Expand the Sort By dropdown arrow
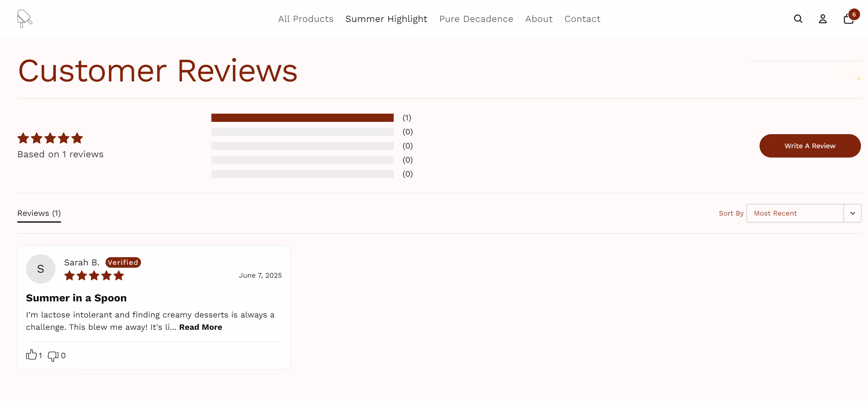The image size is (868, 408). 852,213
